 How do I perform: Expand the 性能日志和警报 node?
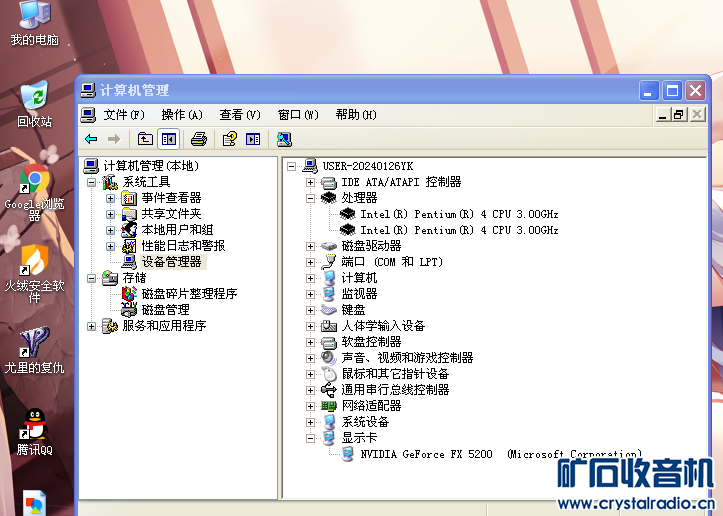point(110,246)
